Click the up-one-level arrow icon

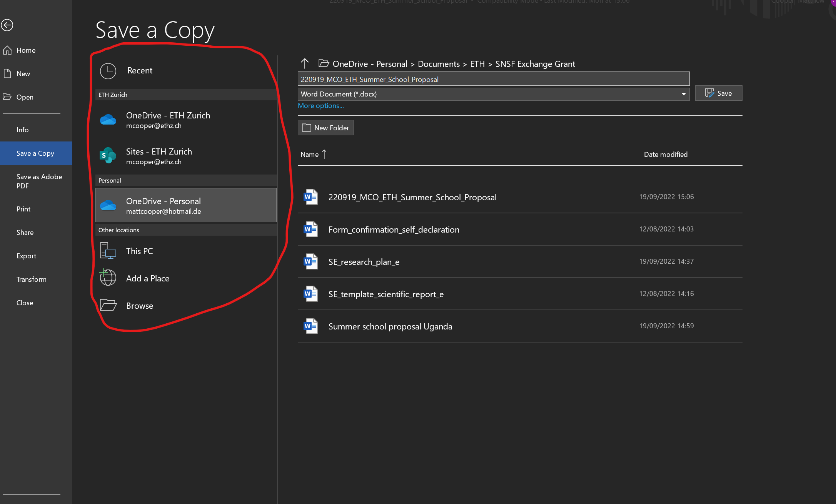pos(305,63)
